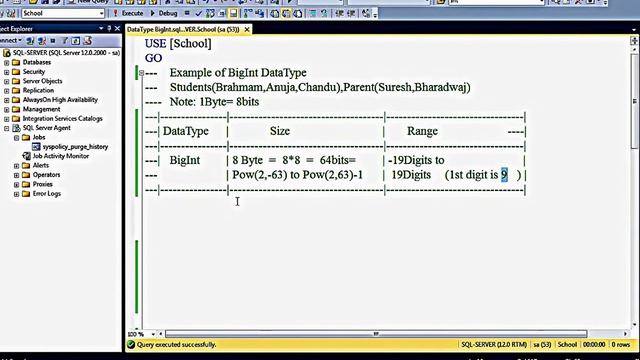The height and width of the screenshot is (360, 640).
Task: Expand the Operators folder
Action: click(17, 175)
